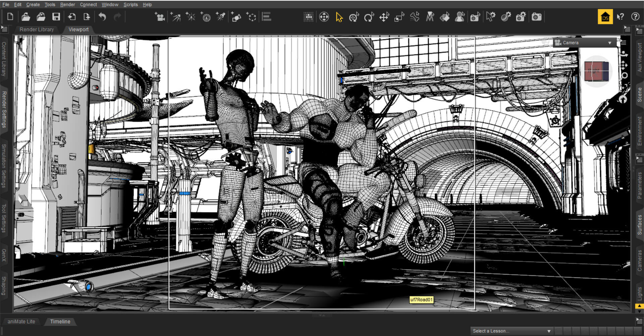The height and width of the screenshot is (336, 644).
Task: Click the view cube orientation widget
Action: 597,71
